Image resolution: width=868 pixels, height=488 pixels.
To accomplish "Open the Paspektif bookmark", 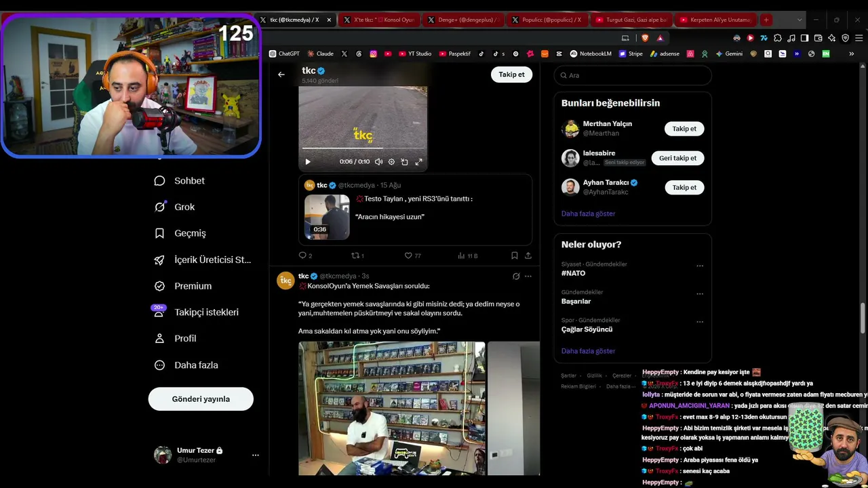I will click(x=455, y=54).
